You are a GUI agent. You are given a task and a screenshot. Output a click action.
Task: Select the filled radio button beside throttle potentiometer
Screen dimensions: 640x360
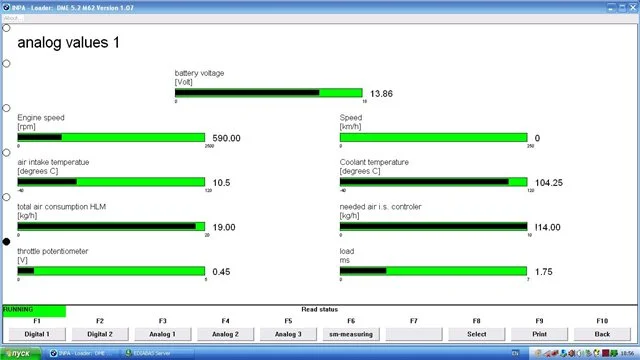tap(6, 242)
